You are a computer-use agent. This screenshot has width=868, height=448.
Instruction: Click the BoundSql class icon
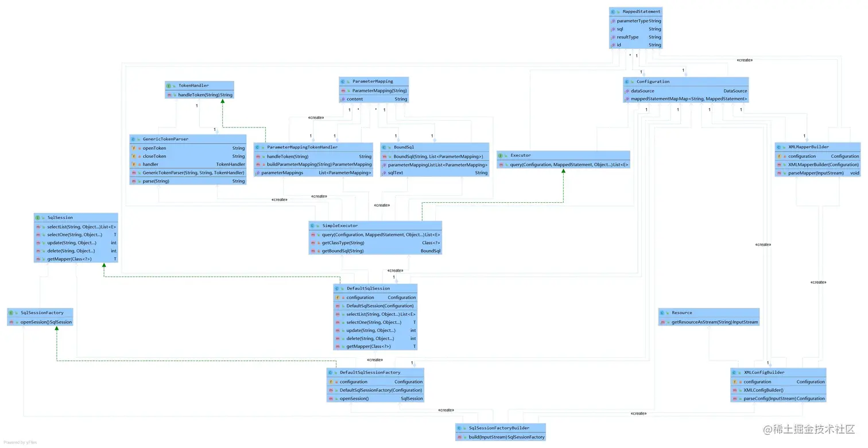pos(384,147)
